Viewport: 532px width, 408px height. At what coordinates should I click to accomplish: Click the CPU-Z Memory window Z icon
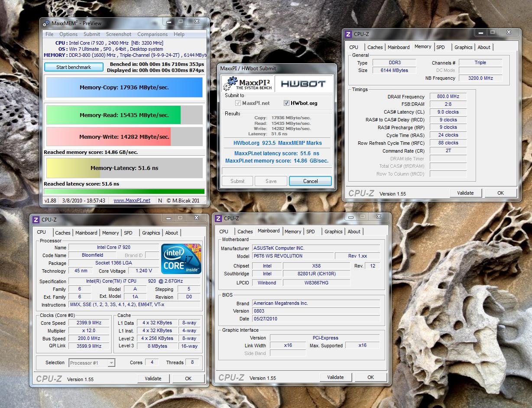click(348, 34)
